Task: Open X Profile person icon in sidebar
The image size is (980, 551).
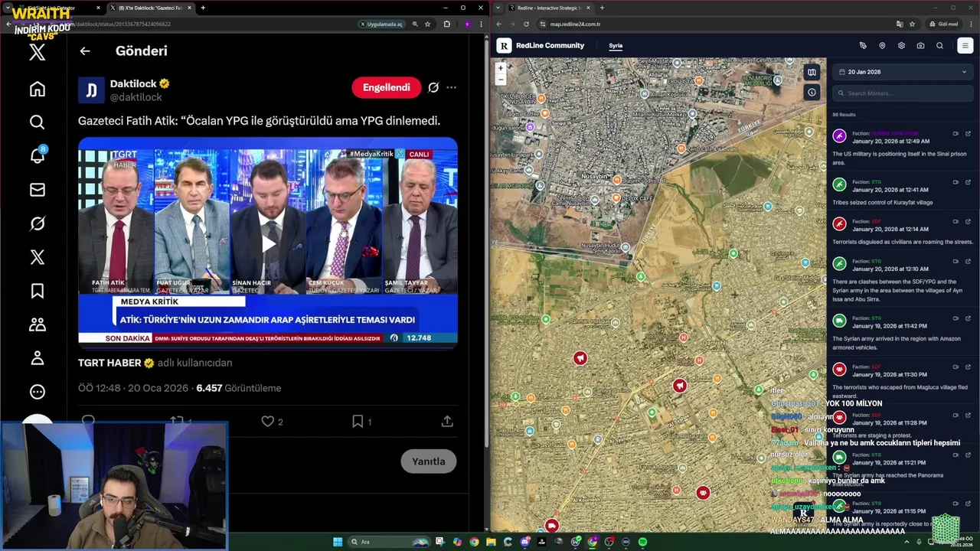Action: pos(37,358)
